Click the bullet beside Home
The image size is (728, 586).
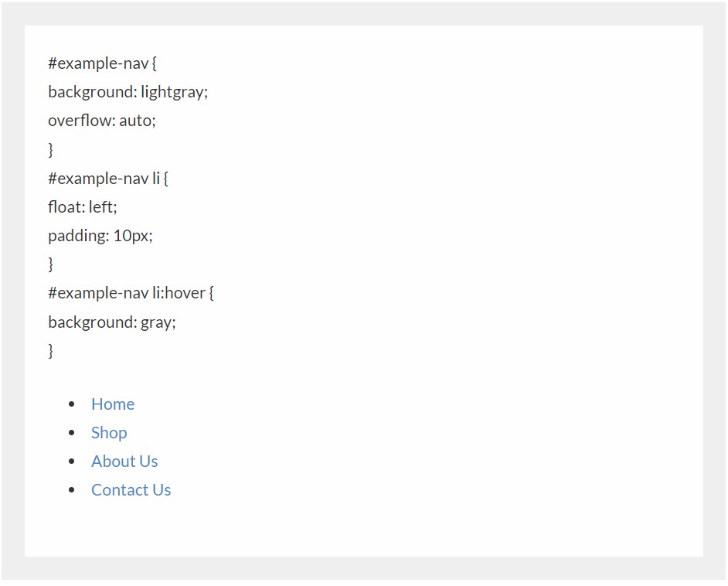click(x=72, y=404)
